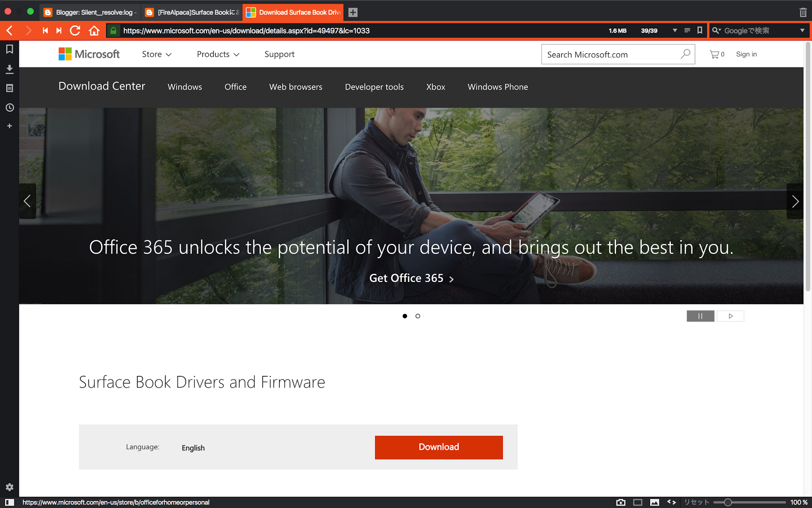Click the Sign in link
This screenshot has height=508, width=812.
coord(747,54)
